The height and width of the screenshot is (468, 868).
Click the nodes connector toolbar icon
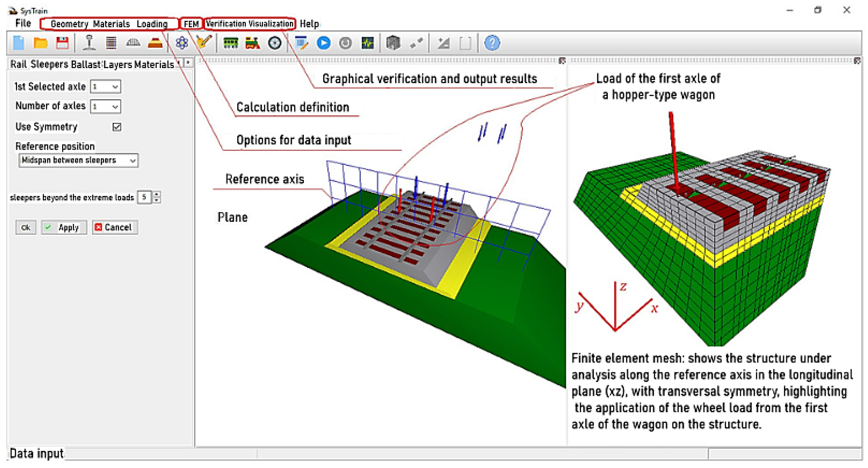[x=417, y=43]
